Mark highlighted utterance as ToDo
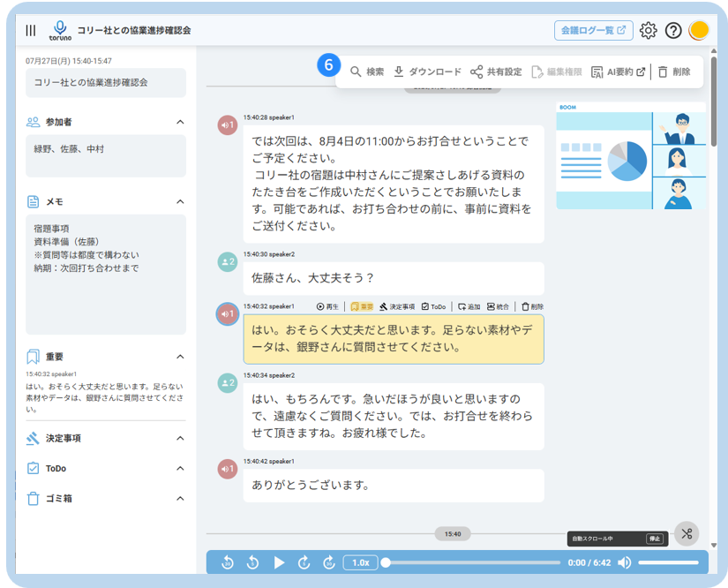 click(433, 306)
